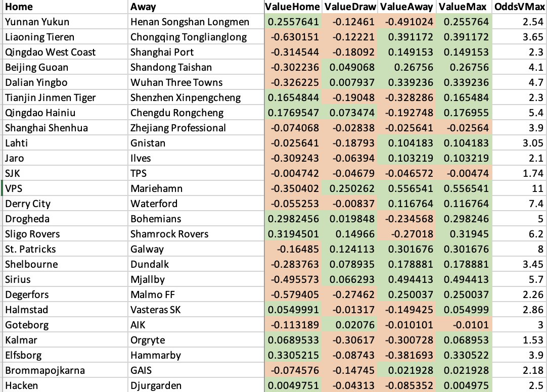Viewport: 547px width, 392px height.
Task: Select the Shanghai Shenhua cell
Action: (x=65, y=128)
